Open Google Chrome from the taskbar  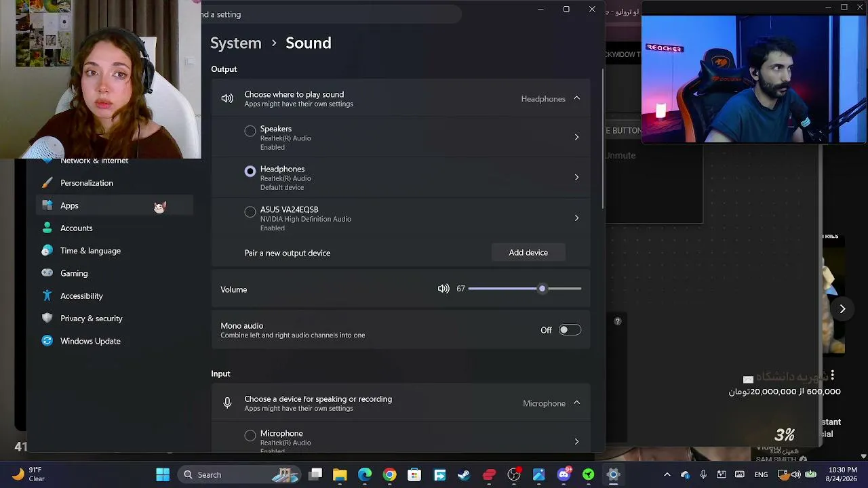(389, 474)
